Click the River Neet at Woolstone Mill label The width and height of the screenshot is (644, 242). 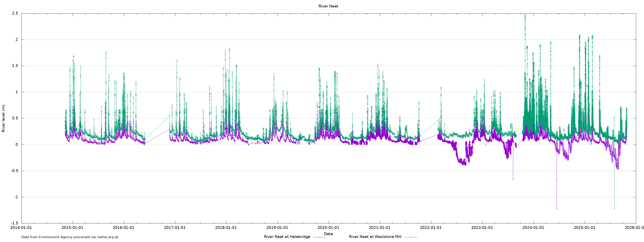(375, 237)
